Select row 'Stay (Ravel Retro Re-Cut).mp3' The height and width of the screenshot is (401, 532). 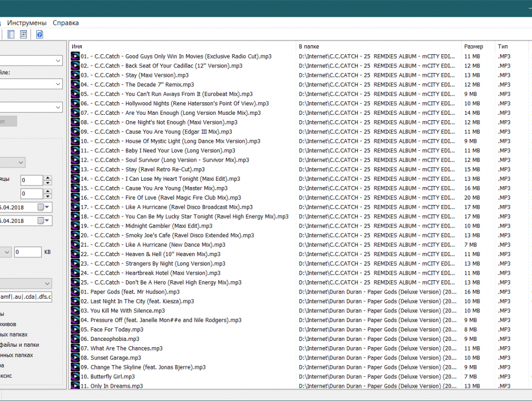[299, 170]
